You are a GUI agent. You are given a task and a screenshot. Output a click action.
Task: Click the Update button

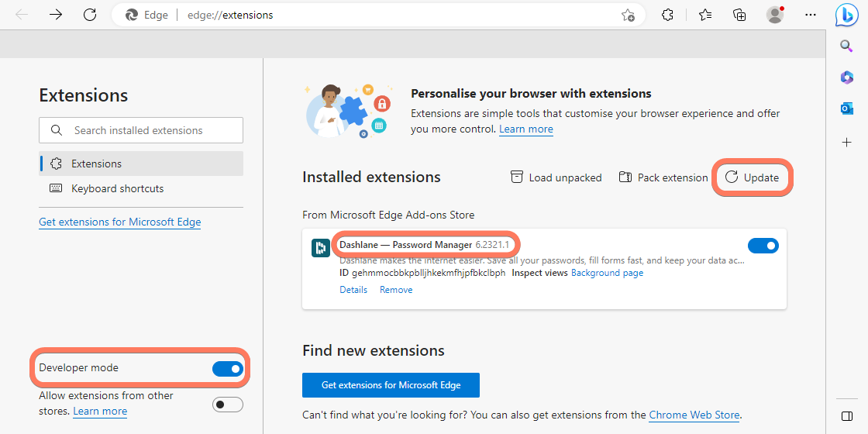[753, 177]
